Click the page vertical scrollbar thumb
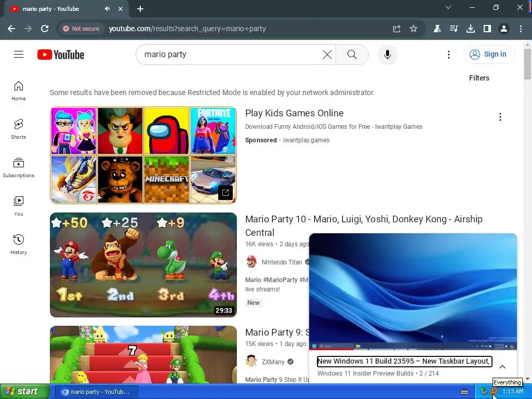532x399 pixels. pos(527,64)
